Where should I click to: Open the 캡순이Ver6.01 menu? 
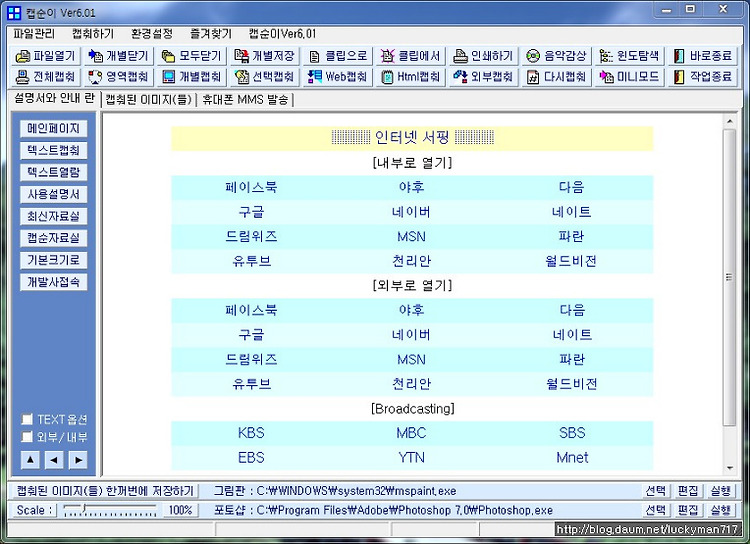[282, 33]
